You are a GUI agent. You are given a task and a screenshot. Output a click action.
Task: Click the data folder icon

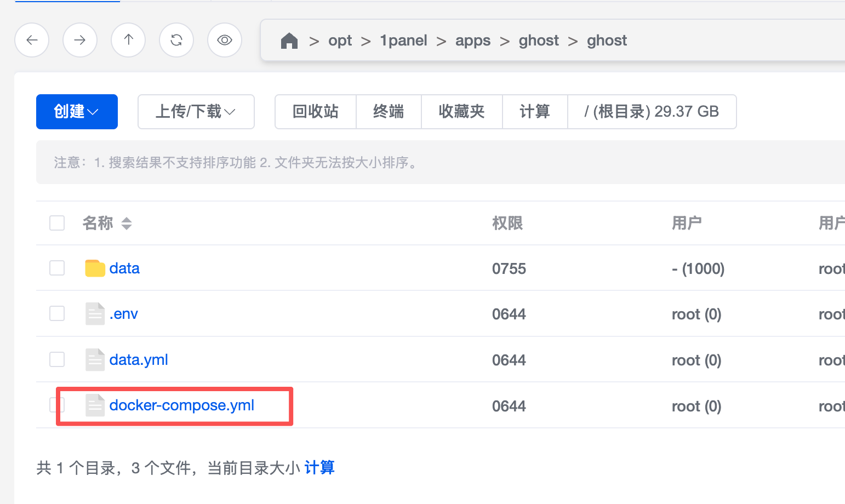95,268
